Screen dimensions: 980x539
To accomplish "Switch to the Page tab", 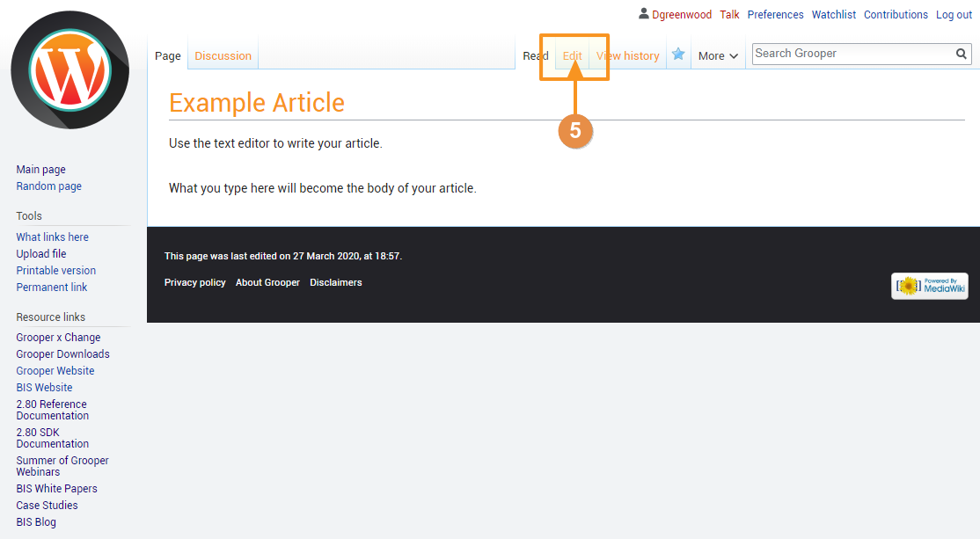I will tap(167, 56).
